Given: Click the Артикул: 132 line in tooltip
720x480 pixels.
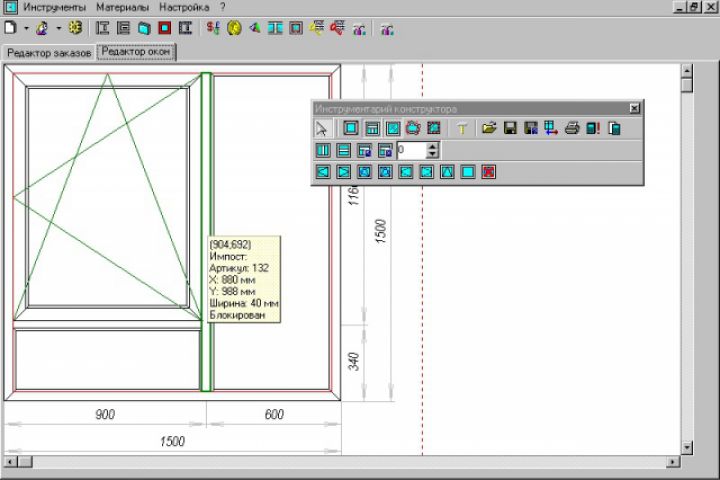Looking at the screenshot, I should 239,268.
